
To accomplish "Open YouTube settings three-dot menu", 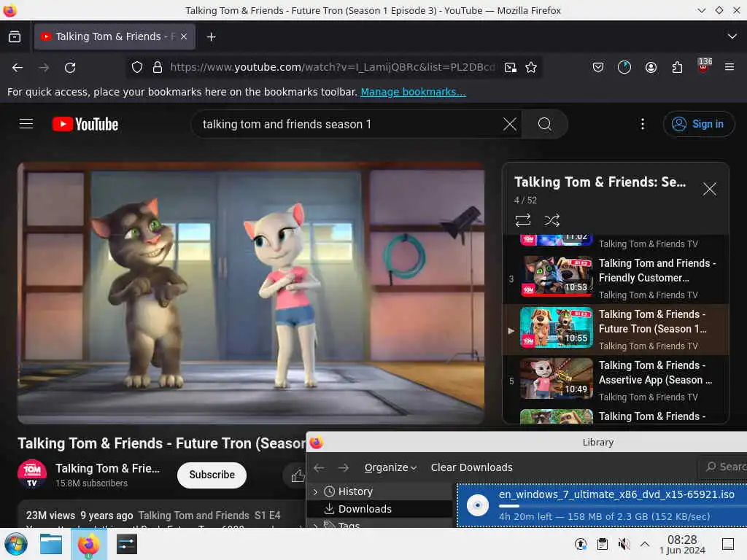I will coord(642,124).
